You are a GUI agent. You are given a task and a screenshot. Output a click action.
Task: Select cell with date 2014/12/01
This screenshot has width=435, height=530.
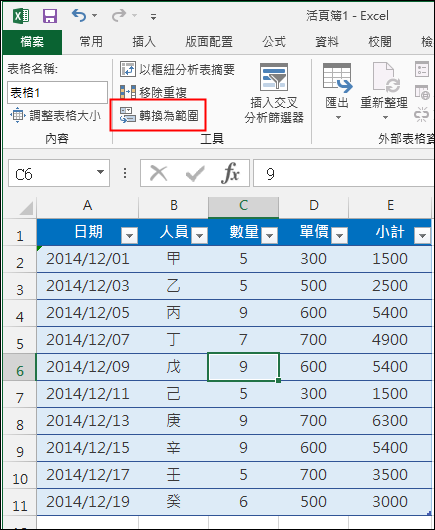point(88,259)
